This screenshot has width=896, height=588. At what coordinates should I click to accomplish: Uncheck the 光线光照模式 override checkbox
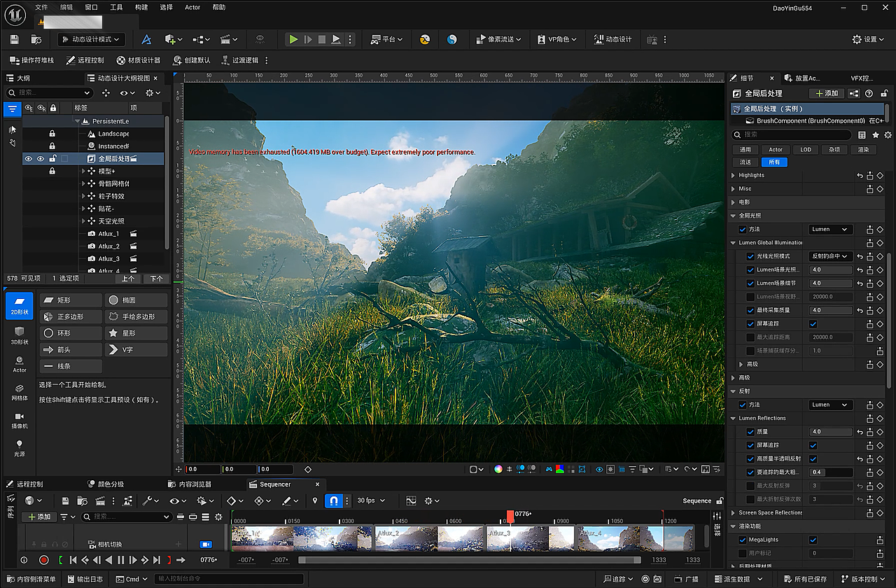click(x=750, y=256)
